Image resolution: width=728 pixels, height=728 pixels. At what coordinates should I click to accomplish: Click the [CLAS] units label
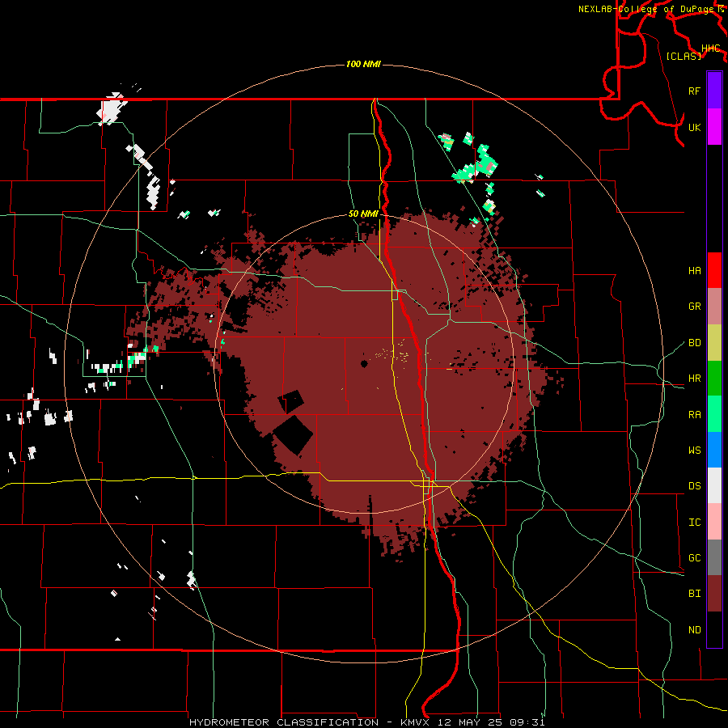click(x=684, y=56)
